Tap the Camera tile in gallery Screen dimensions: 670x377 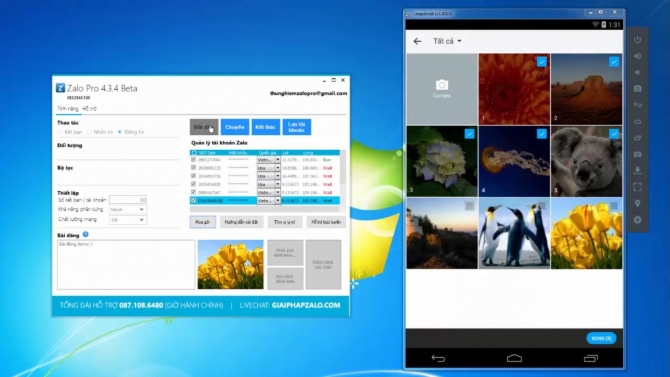442,89
